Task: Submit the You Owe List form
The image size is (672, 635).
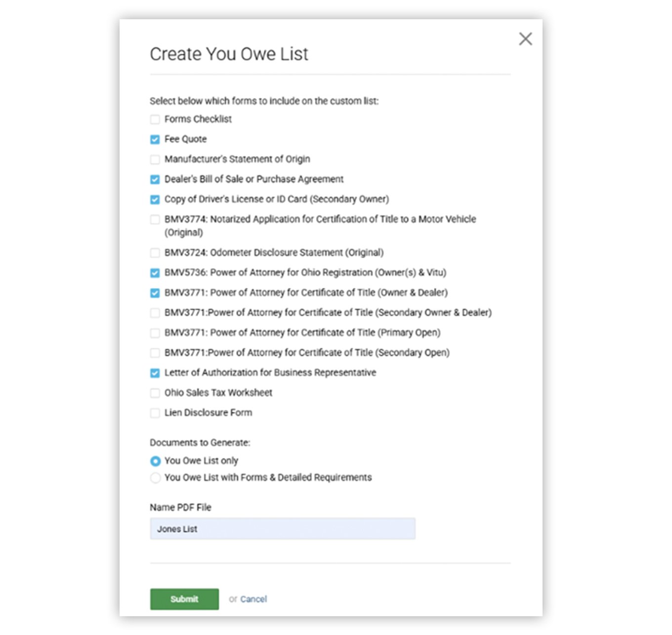Action: 184,599
